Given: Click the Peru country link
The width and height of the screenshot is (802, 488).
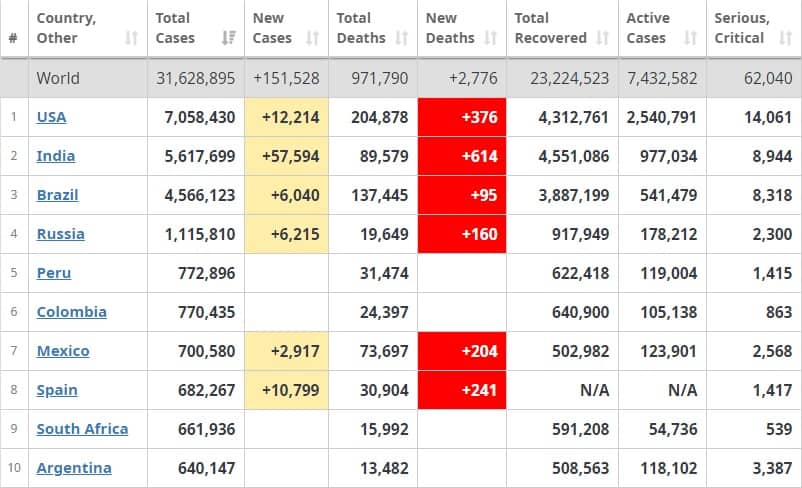Looking at the screenshot, I should (x=54, y=273).
